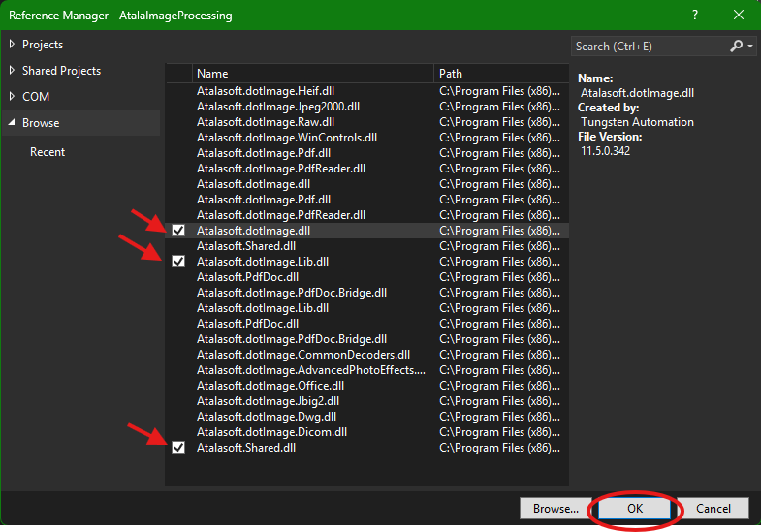Image resolution: width=761 pixels, height=532 pixels.
Task: Select the Atalasoft.dotImage.Dicom.dll row
Action: [x=271, y=432]
